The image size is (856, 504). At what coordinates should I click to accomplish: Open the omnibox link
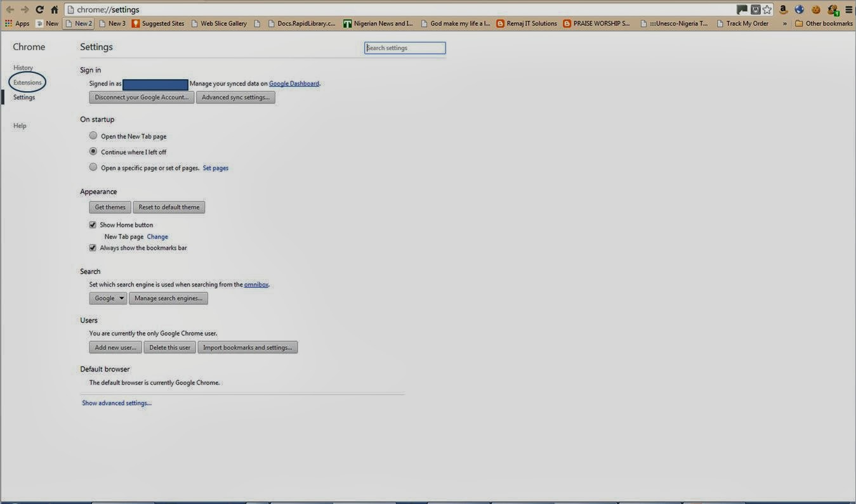pyautogui.click(x=256, y=285)
